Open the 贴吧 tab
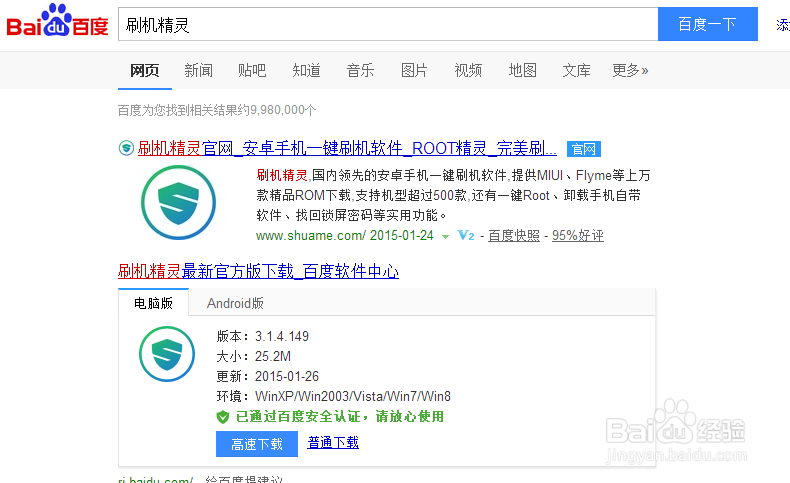Viewport: 790px width, 483px height. (x=252, y=71)
